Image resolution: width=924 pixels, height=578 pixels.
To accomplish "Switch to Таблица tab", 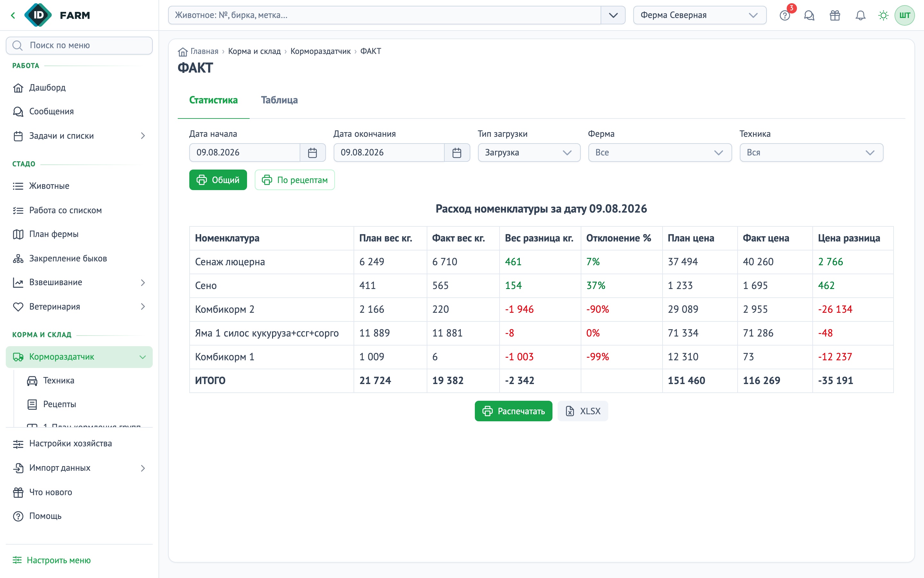I will point(279,100).
